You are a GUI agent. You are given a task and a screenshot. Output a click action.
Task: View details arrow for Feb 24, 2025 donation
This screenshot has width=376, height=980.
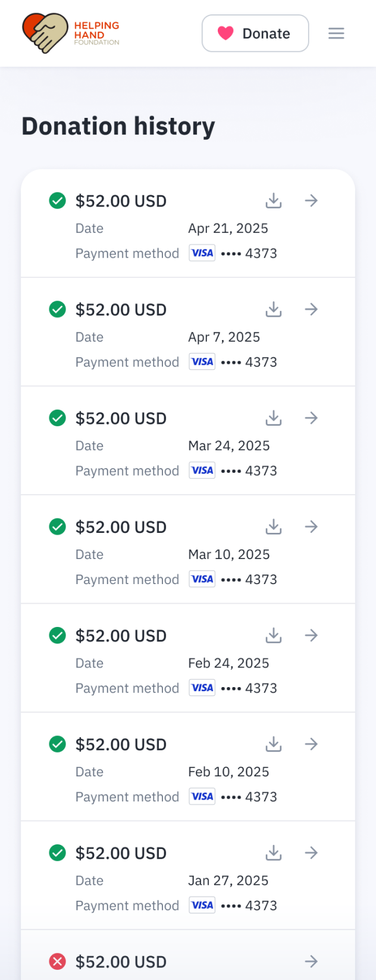pos(311,635)
